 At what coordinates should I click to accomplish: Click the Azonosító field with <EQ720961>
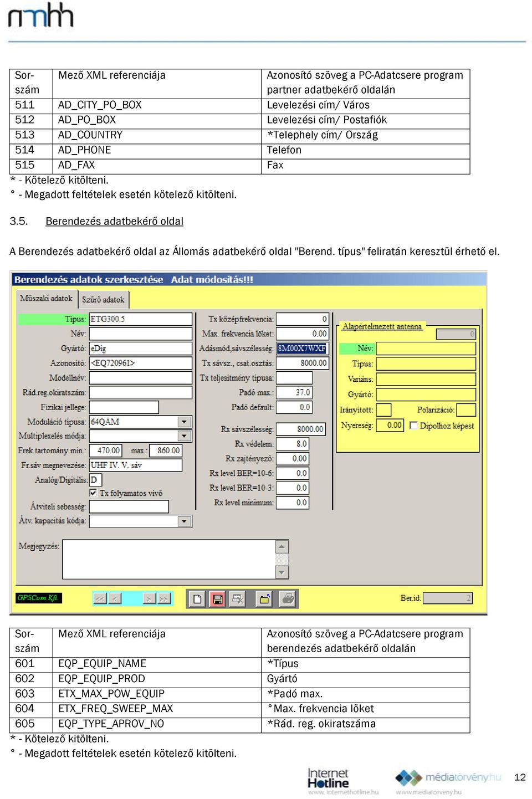[x=141, y=363]
